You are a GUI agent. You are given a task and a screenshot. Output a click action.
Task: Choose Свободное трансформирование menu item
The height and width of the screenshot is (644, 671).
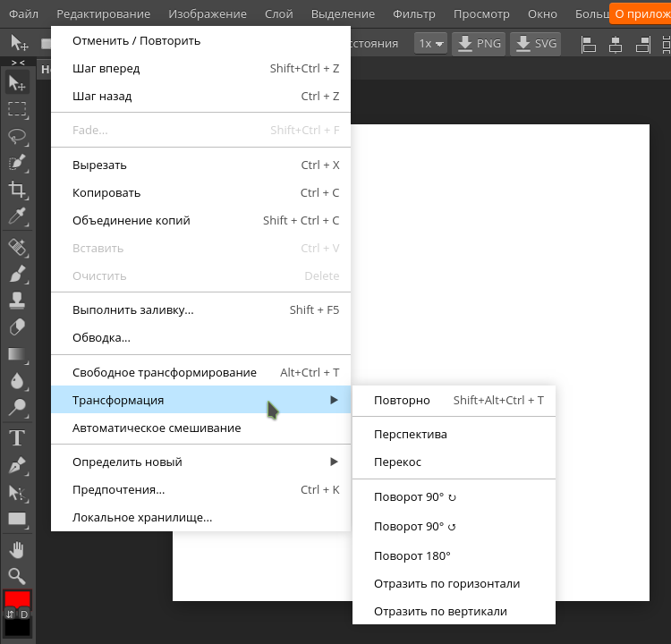[200, 373]
